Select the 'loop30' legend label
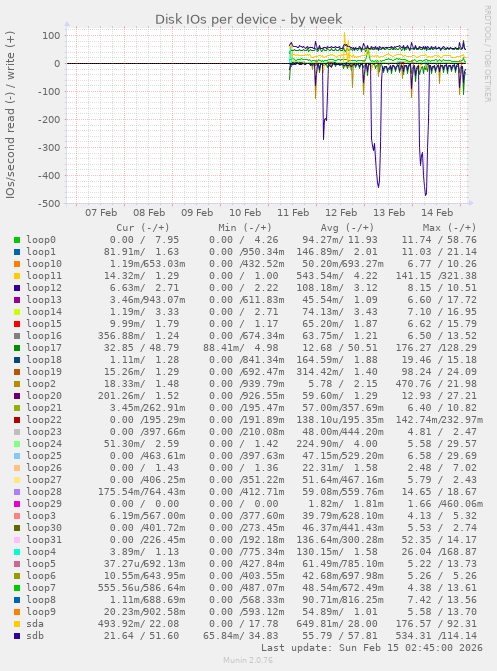Viewport: 497px width, 671px height. click(44, 528)
